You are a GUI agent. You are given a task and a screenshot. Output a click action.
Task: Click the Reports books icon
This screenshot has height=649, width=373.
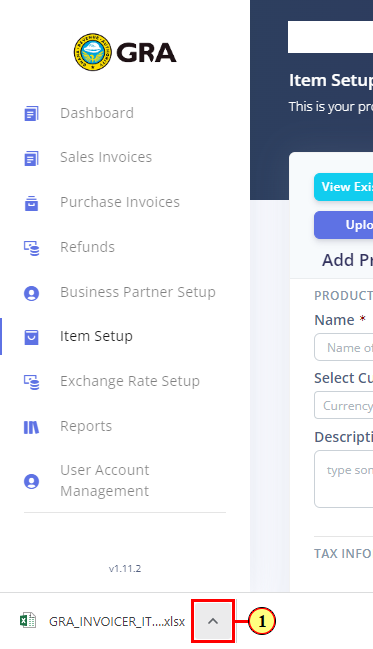pos(31,427)
